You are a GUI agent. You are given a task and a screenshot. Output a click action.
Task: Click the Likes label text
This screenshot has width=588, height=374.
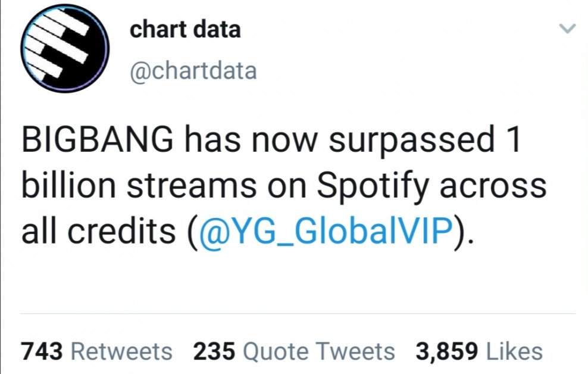[514, 351]
